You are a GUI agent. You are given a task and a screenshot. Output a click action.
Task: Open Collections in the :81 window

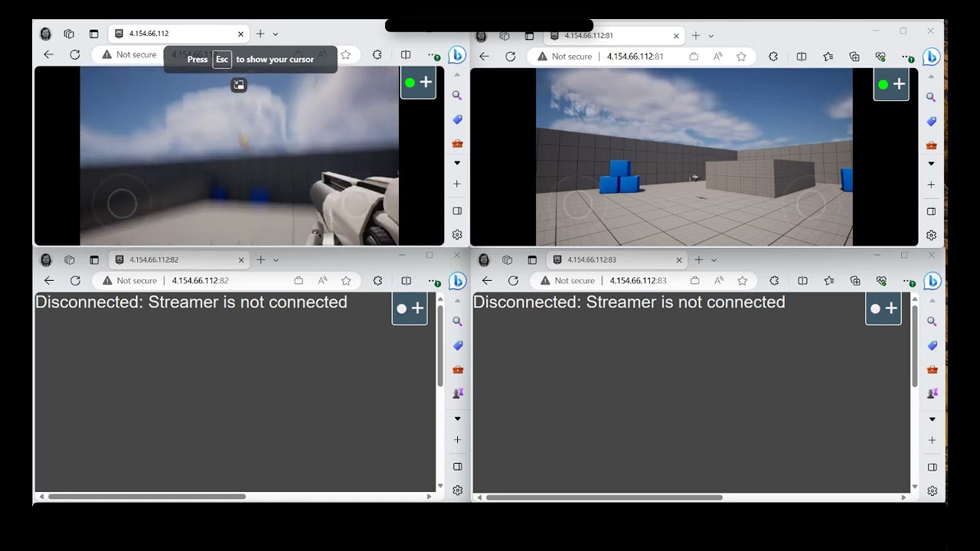(x=854, y=57)
